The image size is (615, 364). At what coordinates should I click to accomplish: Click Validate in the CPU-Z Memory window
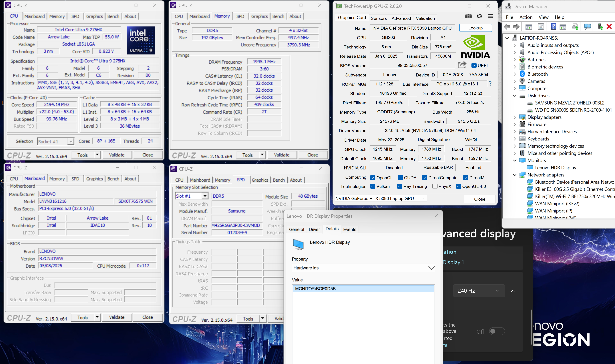pos(282,155)
